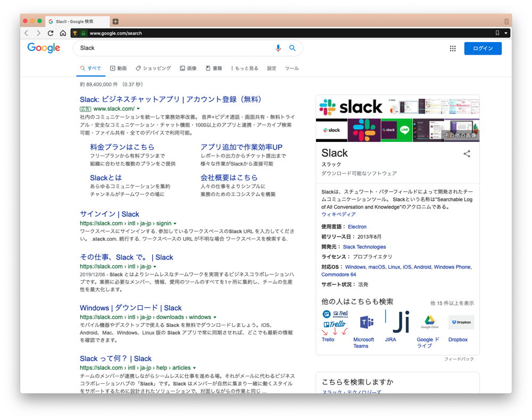Click the green padlock security icon
532x420 pixels.
click(x=83, y=33)
